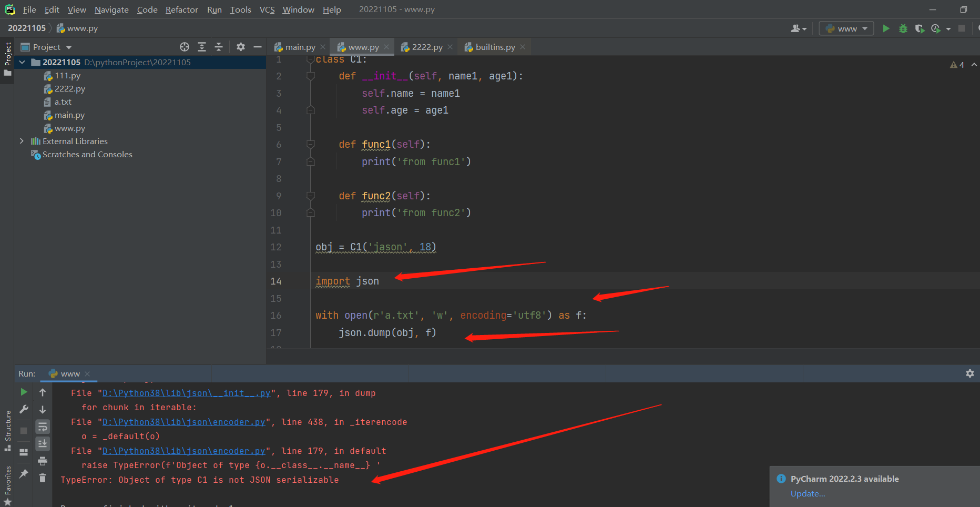Click the TypeError message in console

[x=200, y=480]
